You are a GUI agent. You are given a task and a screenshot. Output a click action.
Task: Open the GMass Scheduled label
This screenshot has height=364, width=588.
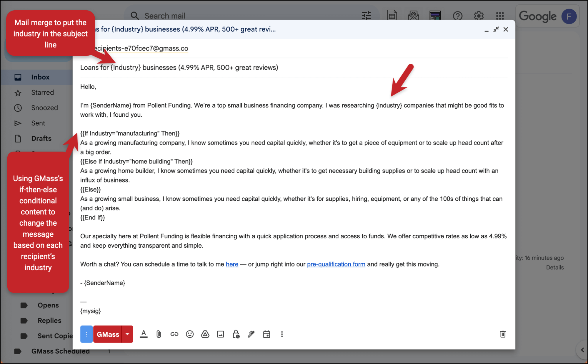tap(60, 351)
